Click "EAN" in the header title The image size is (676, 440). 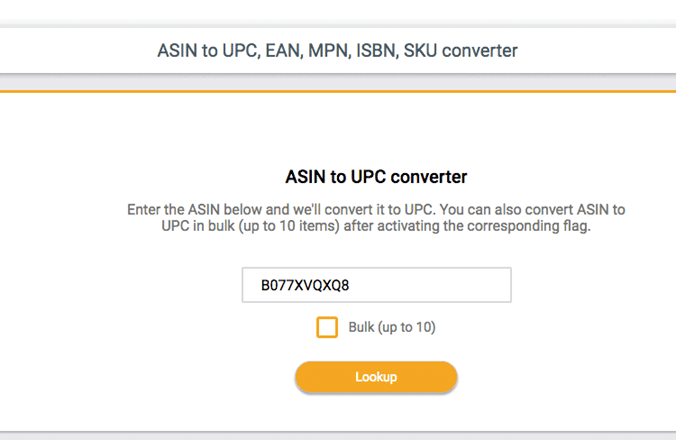[285, 49]
